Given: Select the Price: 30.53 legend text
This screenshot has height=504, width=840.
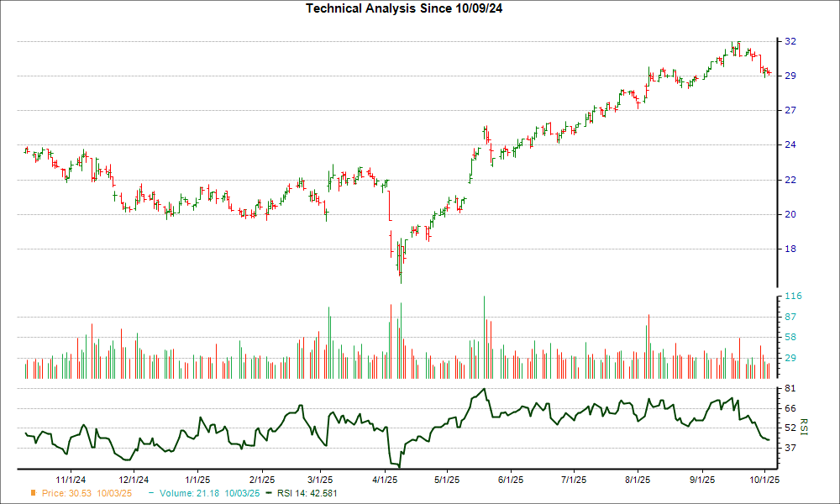Looking at the screenshot, I should click(87, 491).
